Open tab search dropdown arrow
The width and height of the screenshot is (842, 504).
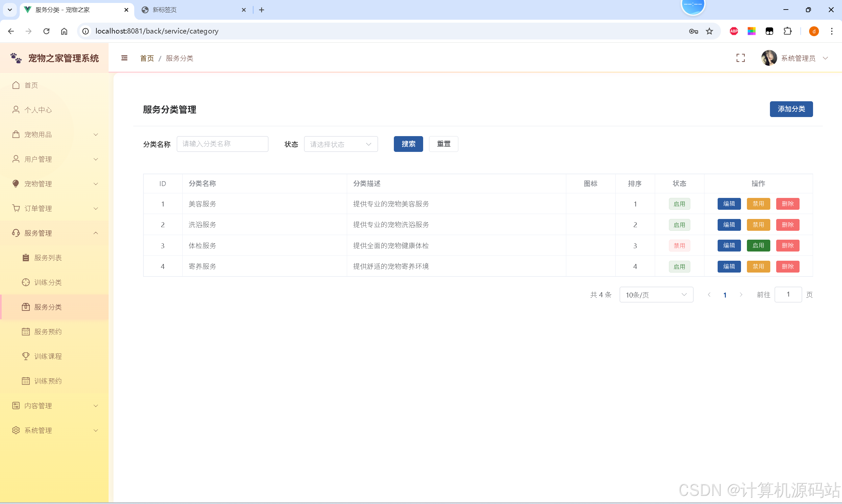(x=10, y=10)
